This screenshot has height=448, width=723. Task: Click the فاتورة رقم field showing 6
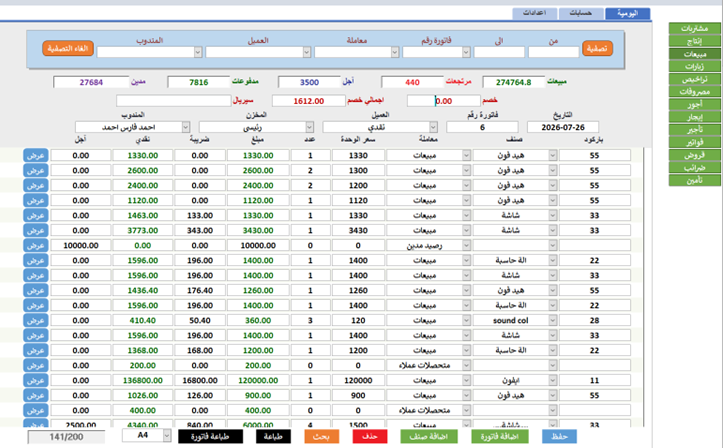(x=482, y=127)
